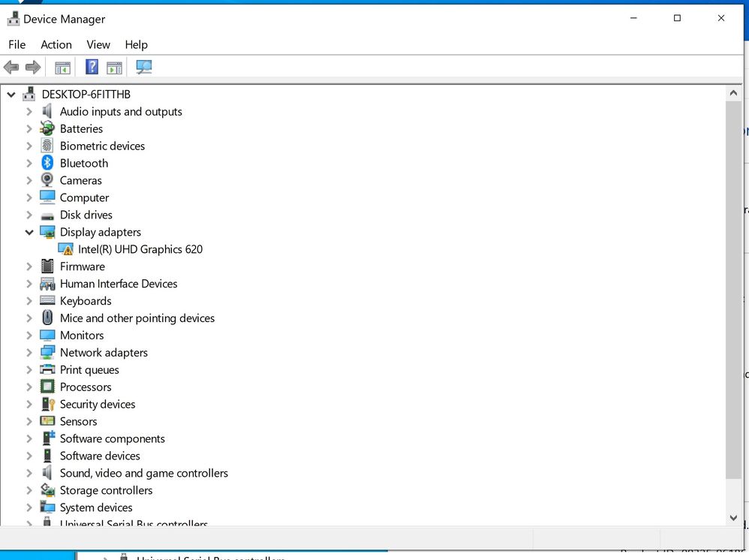This screenshot has height=560, width=749.
Task: Expand the Software components category
Action: pyautogui.click(x=29, y=438)
